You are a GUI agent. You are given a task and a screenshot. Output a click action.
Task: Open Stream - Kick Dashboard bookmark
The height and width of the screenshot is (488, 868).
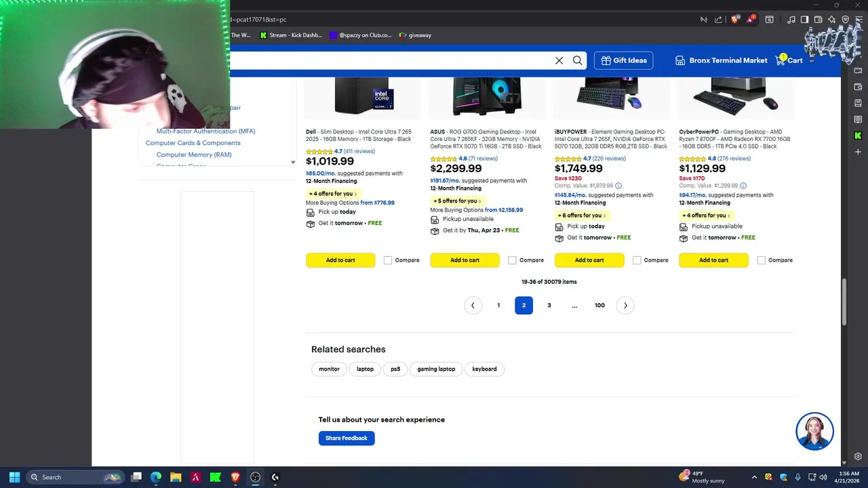(290, 35)
